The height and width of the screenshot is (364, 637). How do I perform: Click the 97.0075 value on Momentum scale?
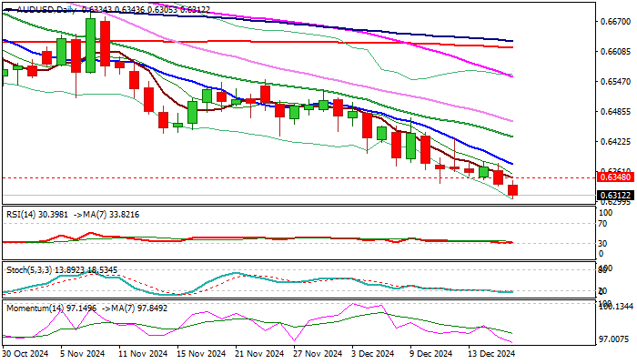615,339
